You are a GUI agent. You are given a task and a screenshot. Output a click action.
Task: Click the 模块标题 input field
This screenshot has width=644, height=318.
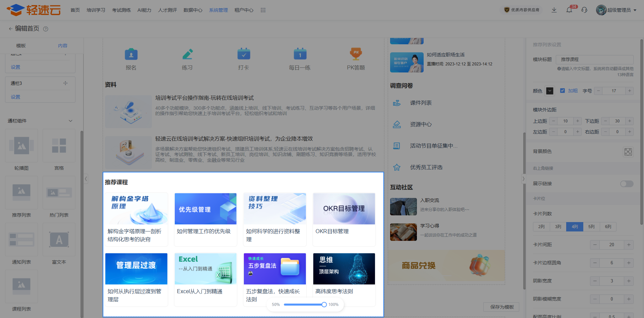pos(594,59)
